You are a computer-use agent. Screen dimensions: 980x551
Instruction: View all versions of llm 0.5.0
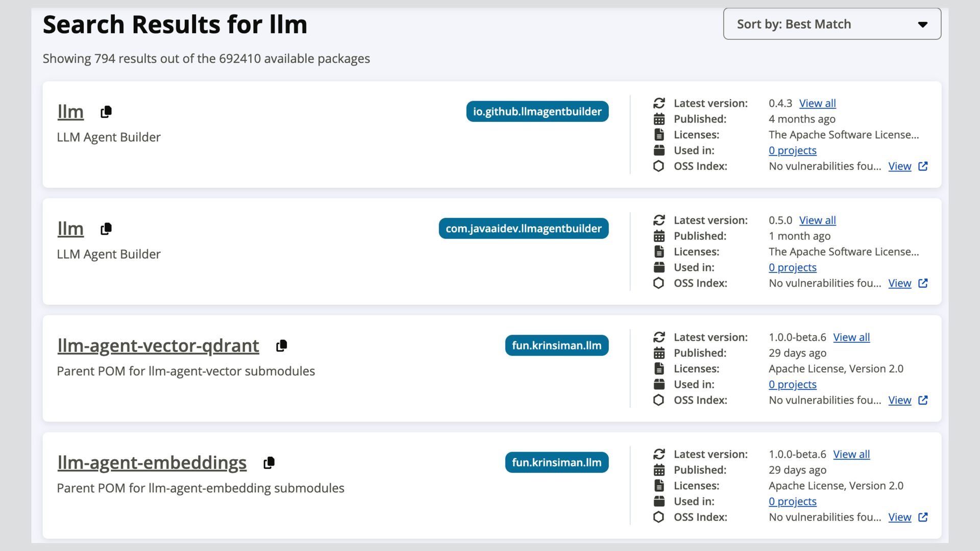coord(817,220)
